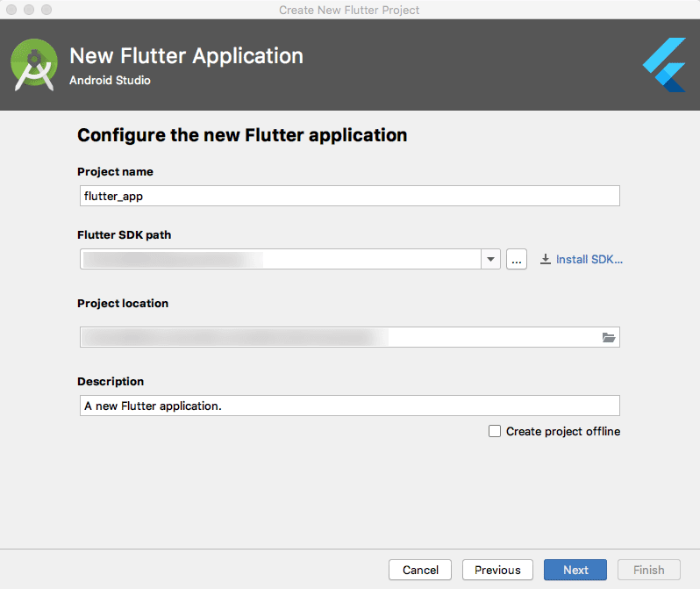Click the Android Studio logo icon

(x=34, y=66)
